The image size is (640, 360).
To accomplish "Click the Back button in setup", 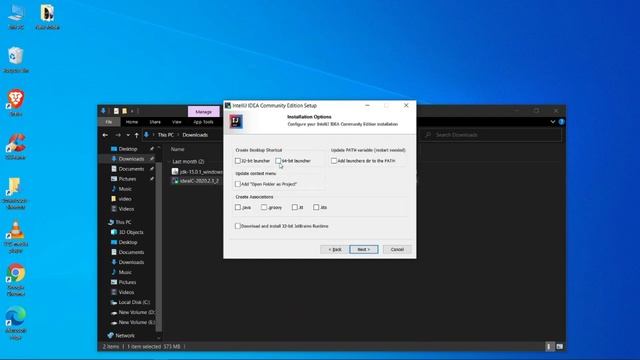I will [334, 249].
